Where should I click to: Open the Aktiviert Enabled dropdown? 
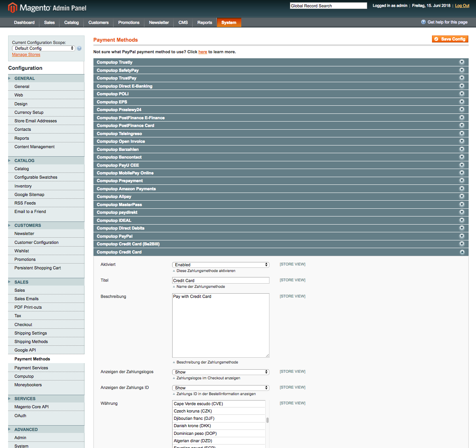coord(220,265)
